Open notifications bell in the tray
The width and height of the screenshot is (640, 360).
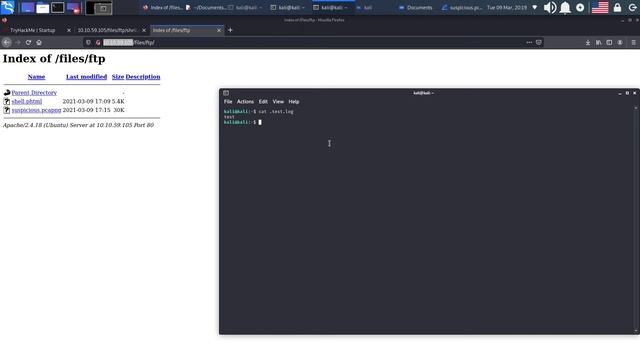pos(565,7)
